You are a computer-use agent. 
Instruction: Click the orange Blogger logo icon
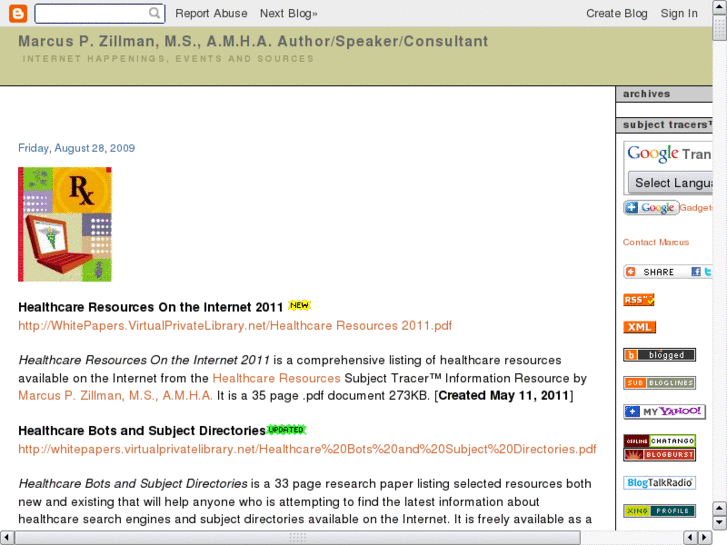(x=18, y=13)
